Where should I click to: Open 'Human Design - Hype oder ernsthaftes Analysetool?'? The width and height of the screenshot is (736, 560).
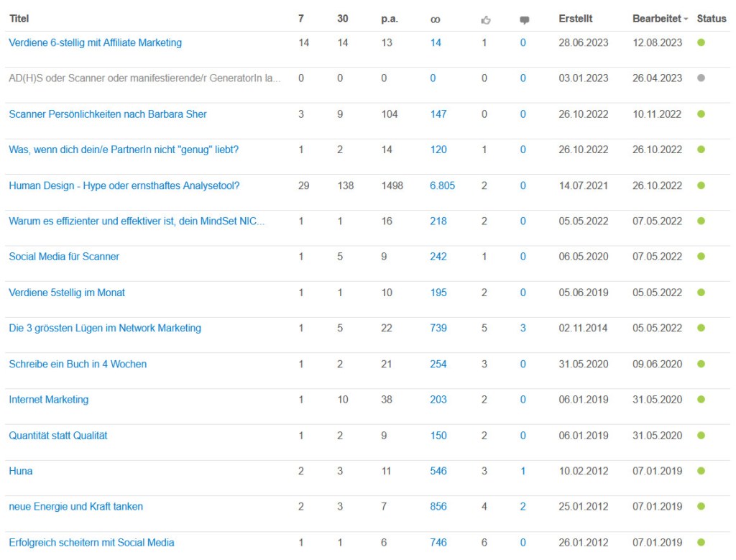tap(124, 185)
